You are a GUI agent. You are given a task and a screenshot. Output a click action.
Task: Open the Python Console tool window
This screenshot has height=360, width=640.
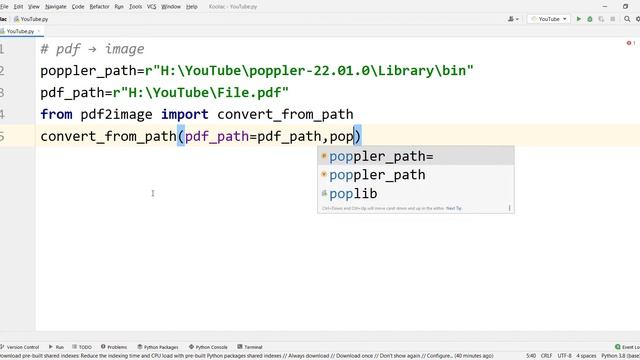(208, 347)
